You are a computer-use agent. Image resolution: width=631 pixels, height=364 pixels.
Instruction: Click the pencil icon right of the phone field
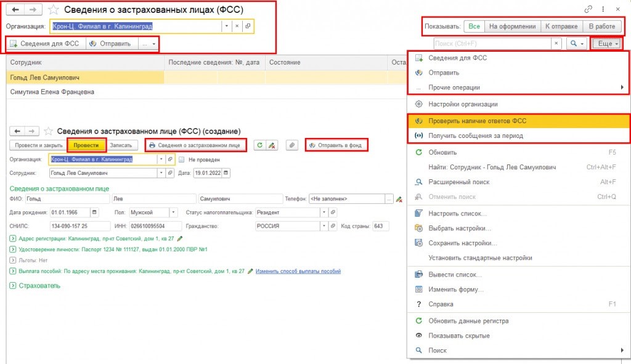pyautogui.click(x=399, y=199)
